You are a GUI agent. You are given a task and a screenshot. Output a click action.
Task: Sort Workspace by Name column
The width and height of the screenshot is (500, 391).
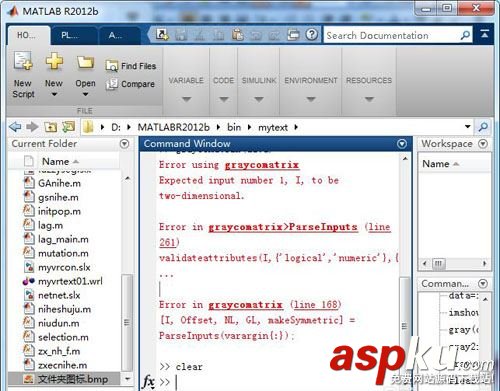pyautogui.click(x=441, y=164)
